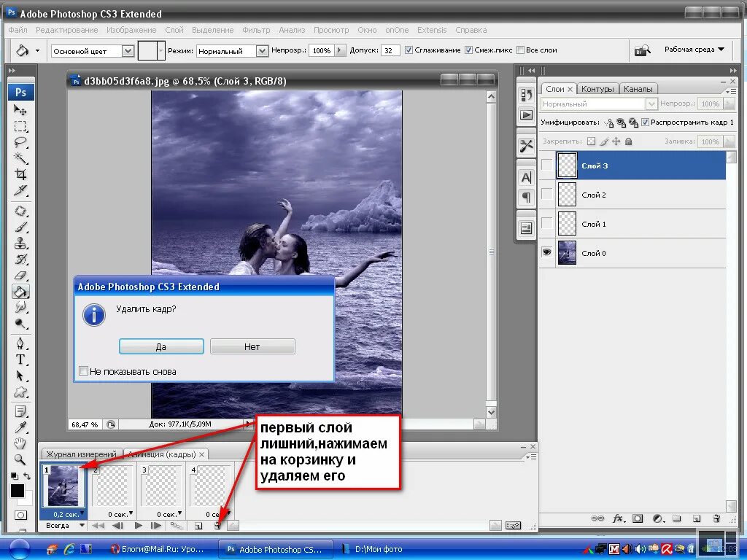Click Нет to cancel frame deletion

coord(252,346)
